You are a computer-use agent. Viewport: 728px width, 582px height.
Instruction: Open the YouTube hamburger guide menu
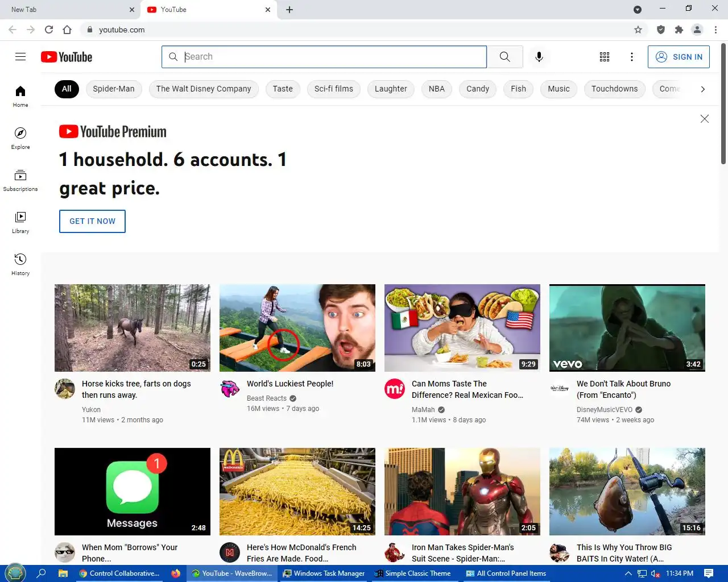click(20, 57)
